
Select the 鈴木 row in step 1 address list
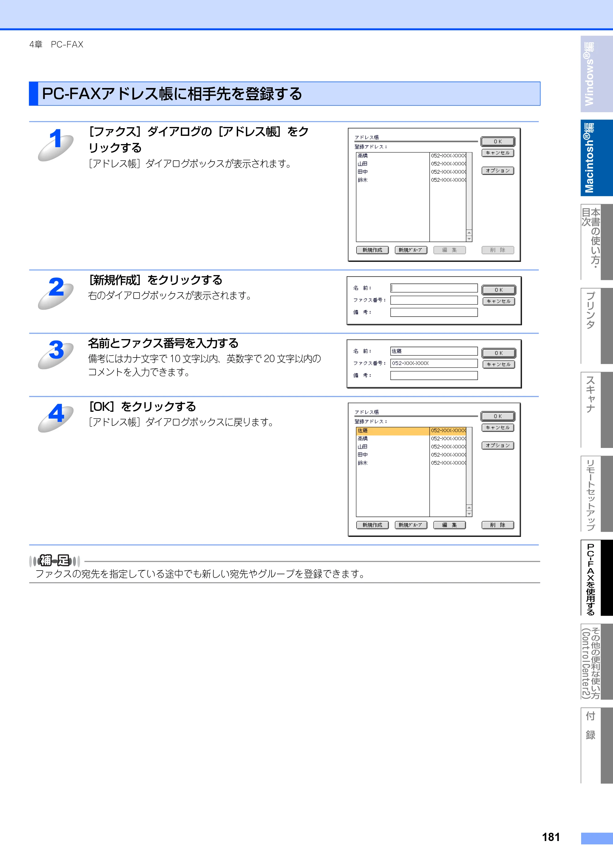(411, 180)
